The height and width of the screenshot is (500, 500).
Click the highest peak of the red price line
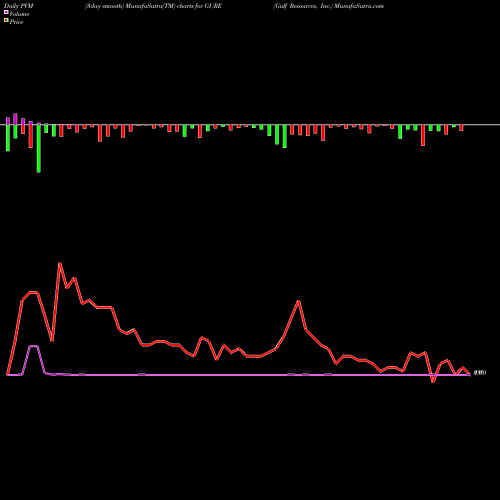tap(60, 264)
